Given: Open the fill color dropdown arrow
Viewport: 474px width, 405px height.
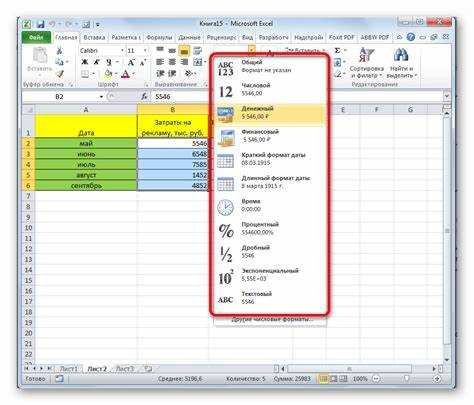Looking at the screenshot, I should [115, 74].
